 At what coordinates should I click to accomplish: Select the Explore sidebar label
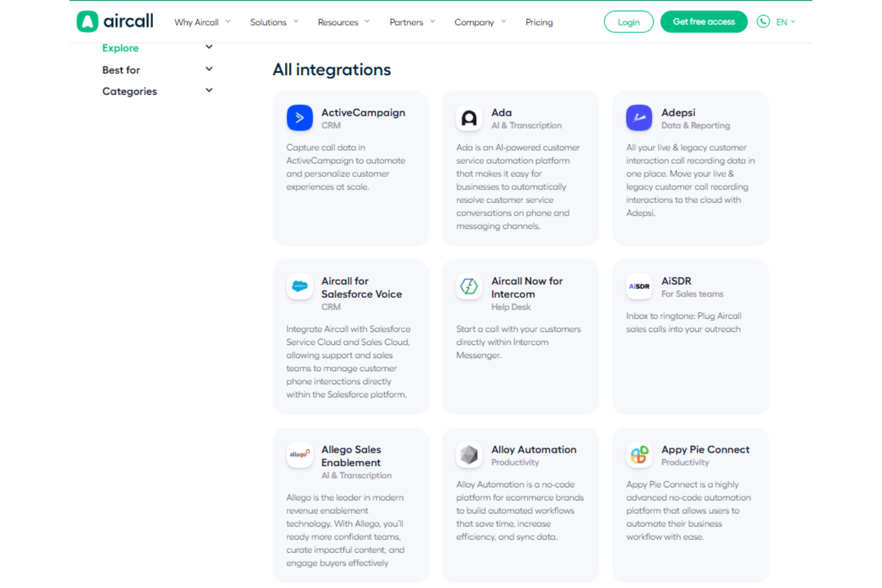point(120,48)
